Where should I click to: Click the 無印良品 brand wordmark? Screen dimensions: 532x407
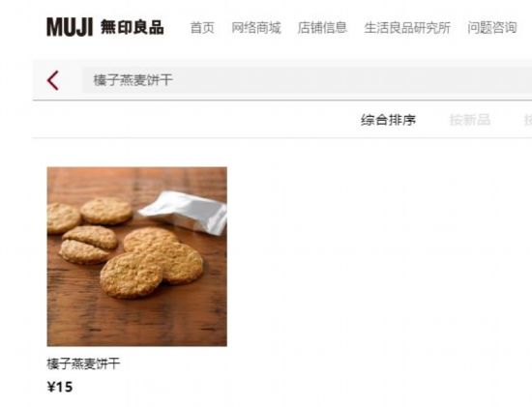click(x=133, y=27)
